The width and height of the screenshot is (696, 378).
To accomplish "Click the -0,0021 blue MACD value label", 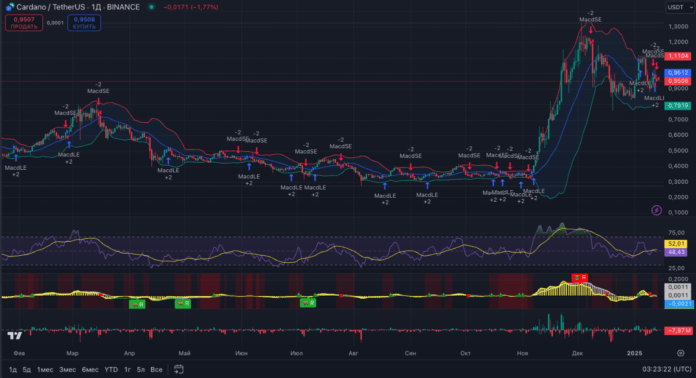I will pyautogui.click(x=678, y=304).
